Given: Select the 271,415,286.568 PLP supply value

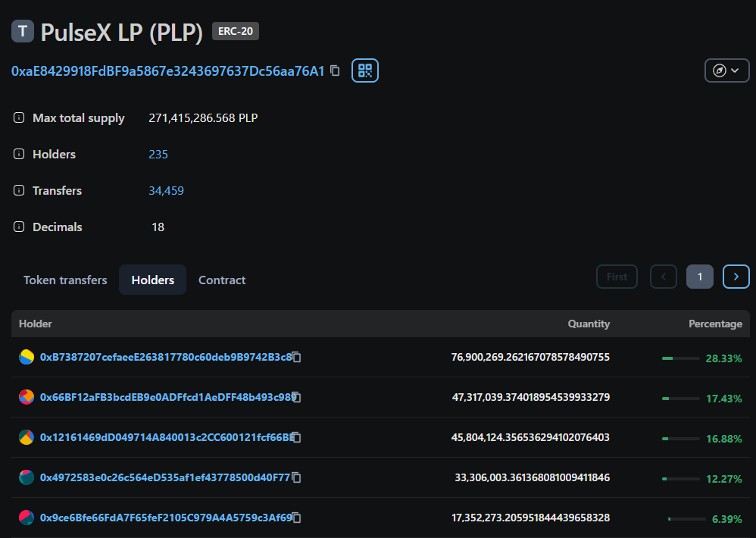Looking at the screenshot, I should (x=203, y=117).
